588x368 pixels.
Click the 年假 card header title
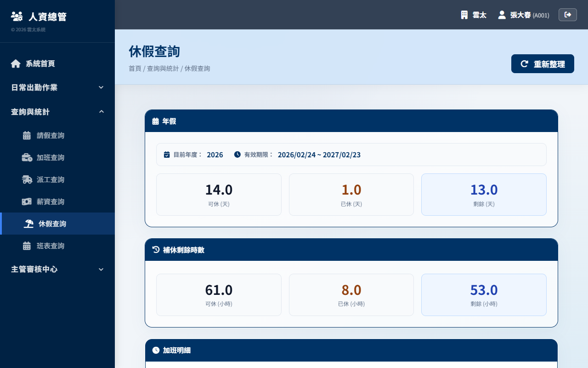coord(169,121)
